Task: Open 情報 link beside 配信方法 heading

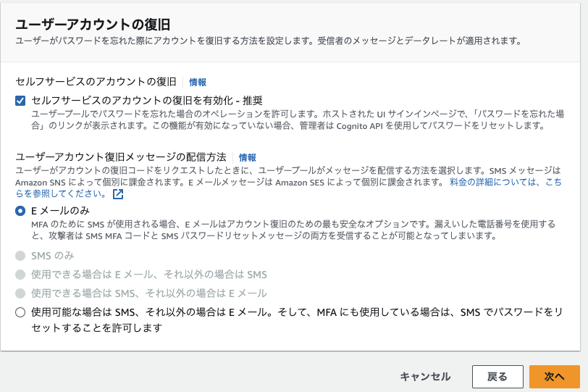Action: pos(248,157)
